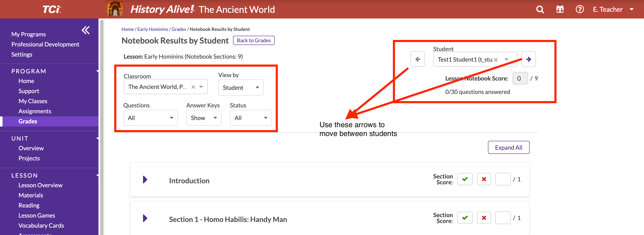Collapse sidebar with double chevron icon
Viewport: 644px width, 235px height.
[x=86, y=30]
